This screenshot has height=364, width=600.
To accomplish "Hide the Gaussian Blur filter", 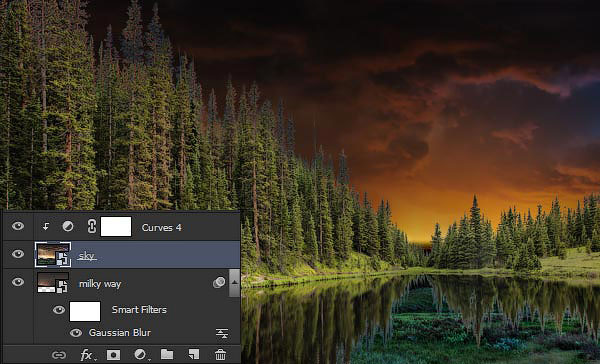I will coord(76,333).
